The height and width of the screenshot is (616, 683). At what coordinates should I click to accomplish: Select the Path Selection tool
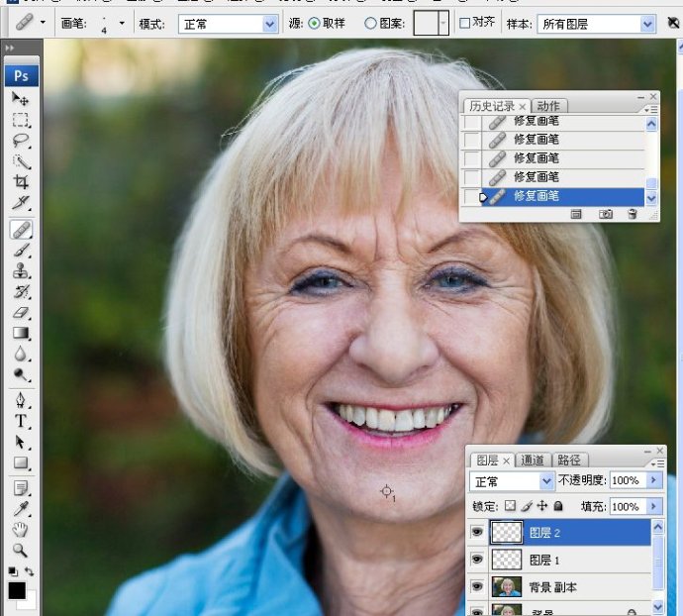(x=20, y=442)
